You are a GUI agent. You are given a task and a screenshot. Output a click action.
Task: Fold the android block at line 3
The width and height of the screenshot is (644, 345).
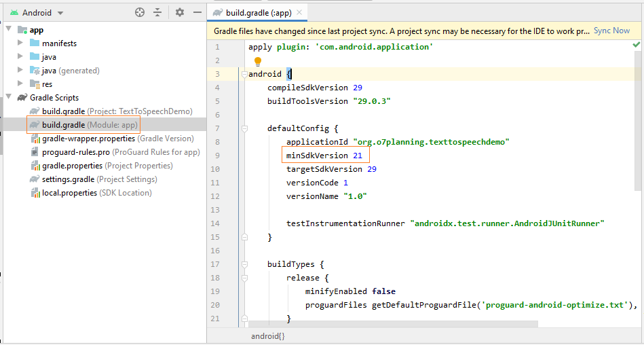point(244,75)
